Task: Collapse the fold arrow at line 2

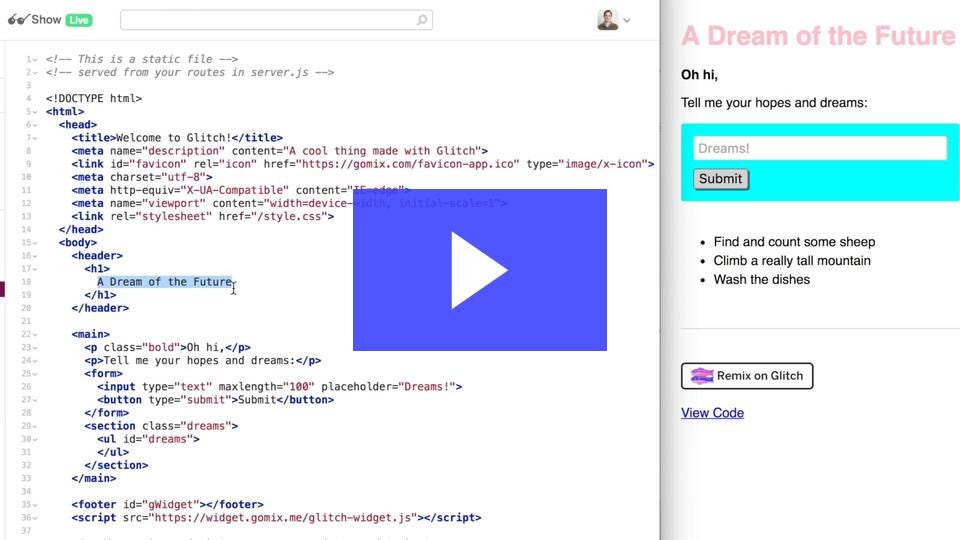Action: [x=35, y=73]
